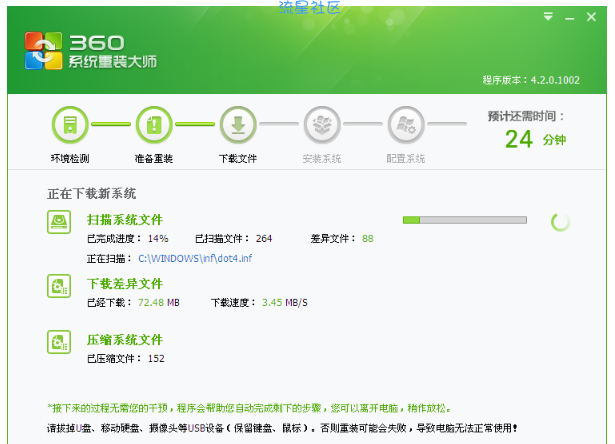The width and height of the screenshot is (615, 444).
Task: Click the 压缩系统文件 heading
Action: click(x=125, y=340)
